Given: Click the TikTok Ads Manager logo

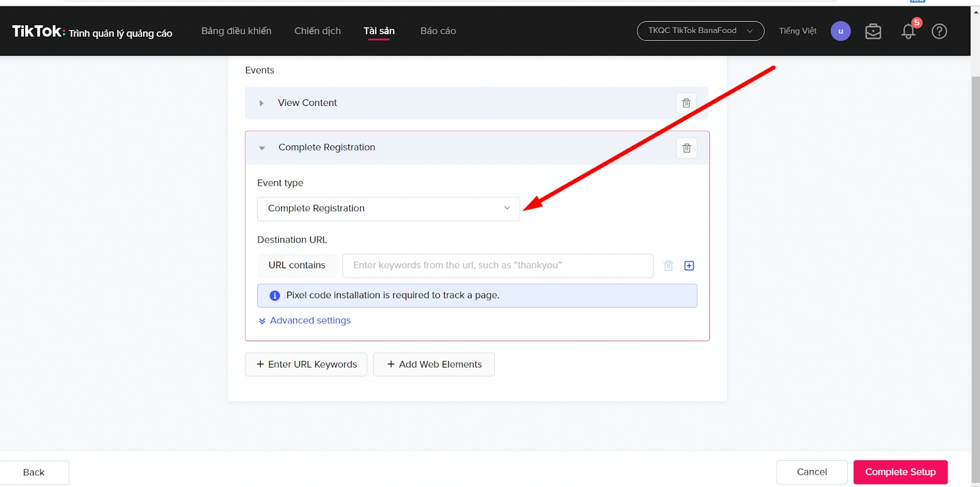Looking at the screenshot, I should [x=92, y=31].
